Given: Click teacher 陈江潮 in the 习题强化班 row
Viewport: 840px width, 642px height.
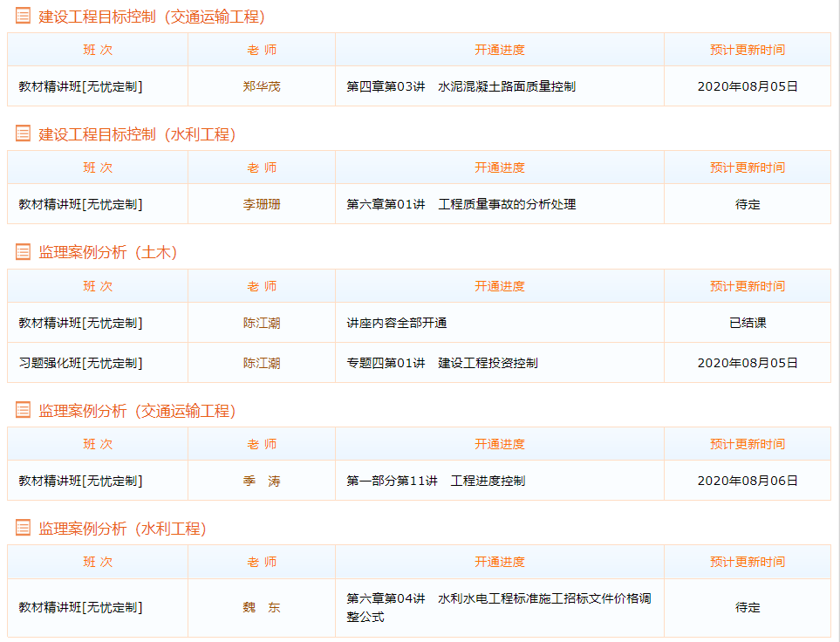Looking at the screenshot, I should [262, 363].
